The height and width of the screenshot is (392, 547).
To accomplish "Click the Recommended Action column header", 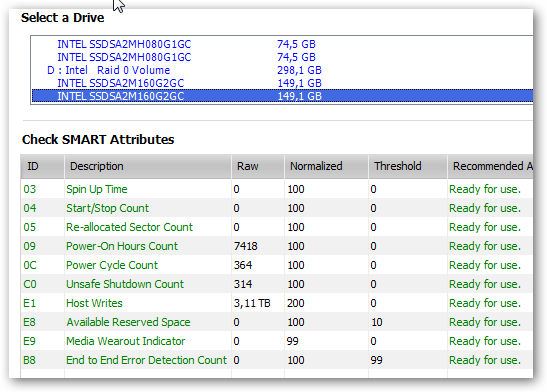I will [490, 166].
